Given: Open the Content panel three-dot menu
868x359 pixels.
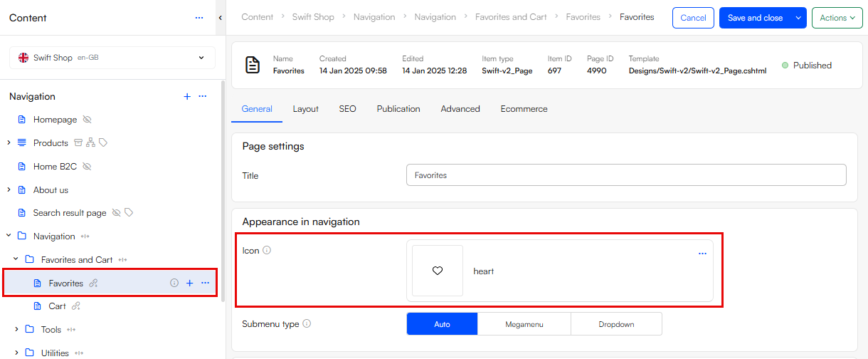Looking at the screenshot, I should point(199,18).
